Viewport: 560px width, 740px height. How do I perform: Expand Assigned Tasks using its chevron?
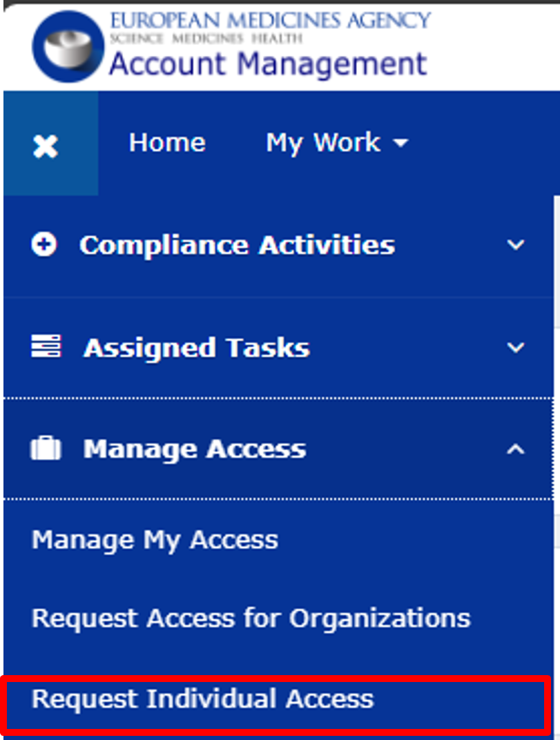click(515, 347)
